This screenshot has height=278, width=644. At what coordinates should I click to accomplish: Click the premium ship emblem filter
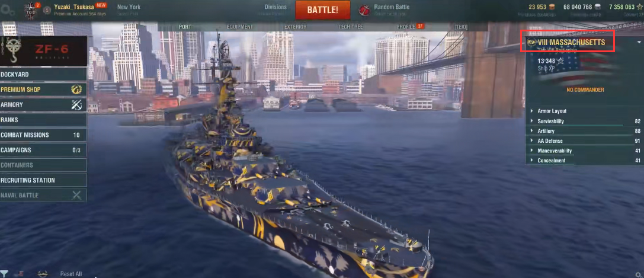click(x=43, y=273)
